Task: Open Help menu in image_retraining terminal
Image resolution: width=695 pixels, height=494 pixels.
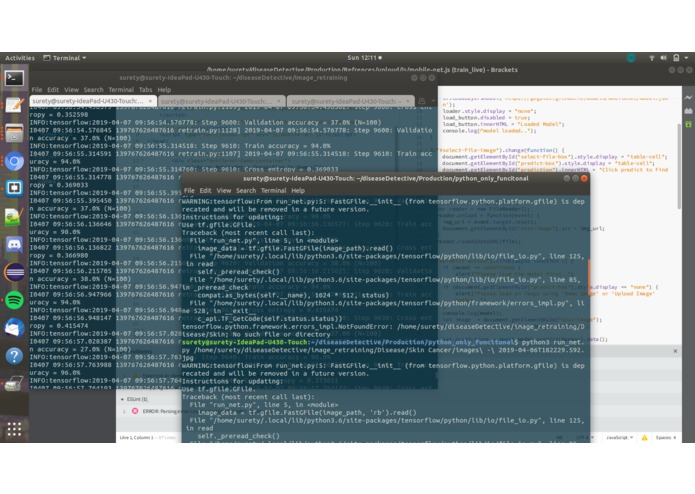Action: (164, 89)
